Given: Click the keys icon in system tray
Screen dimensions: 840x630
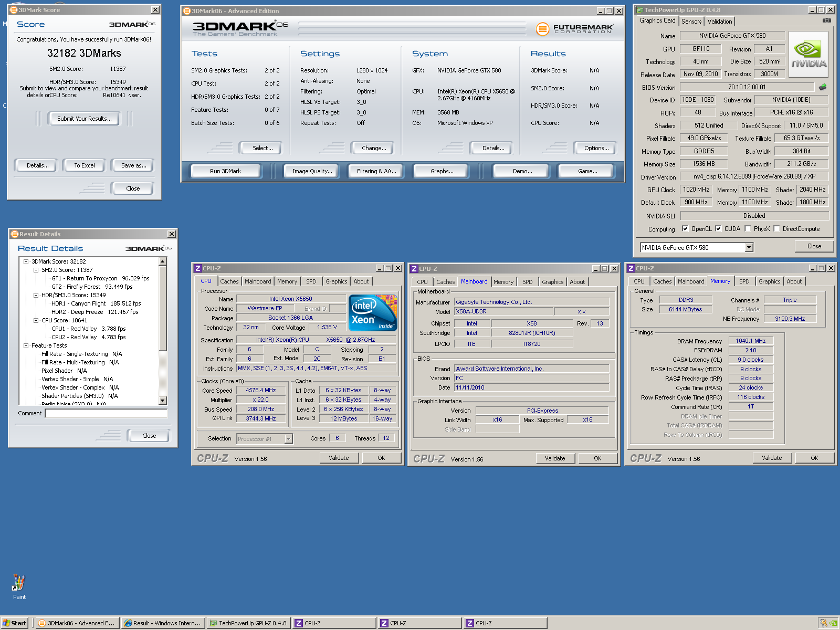Looking at the screenshot, I should tap(824, 623).
